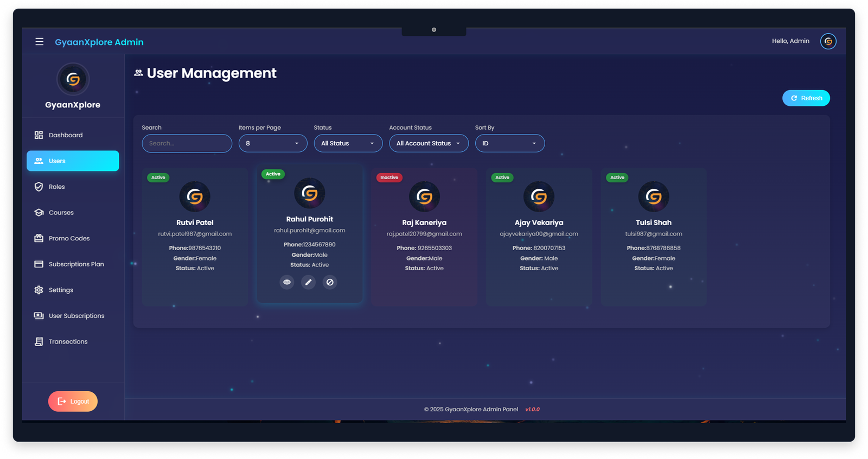Open the Courses section
868x459 pixels.
[61, 213]
